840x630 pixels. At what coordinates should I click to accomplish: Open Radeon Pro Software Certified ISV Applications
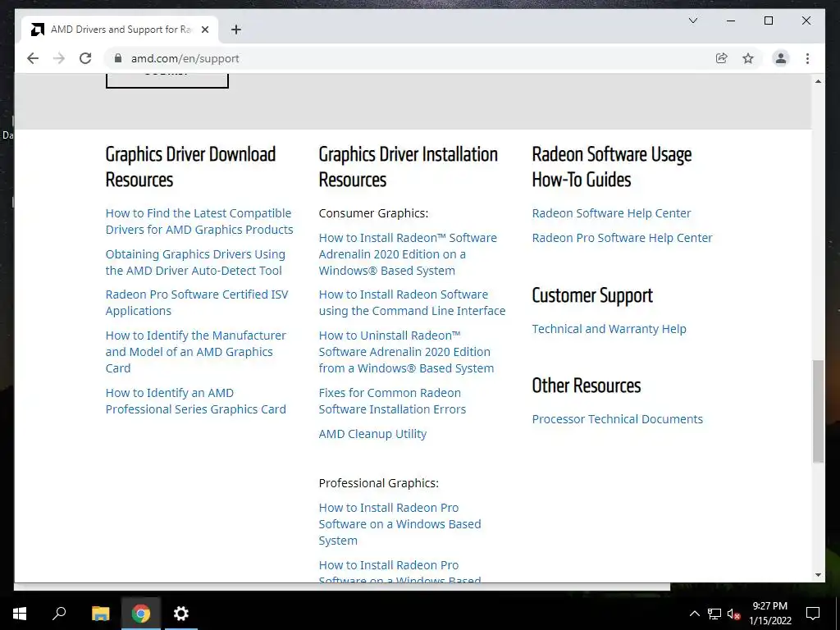pos(197,303)
